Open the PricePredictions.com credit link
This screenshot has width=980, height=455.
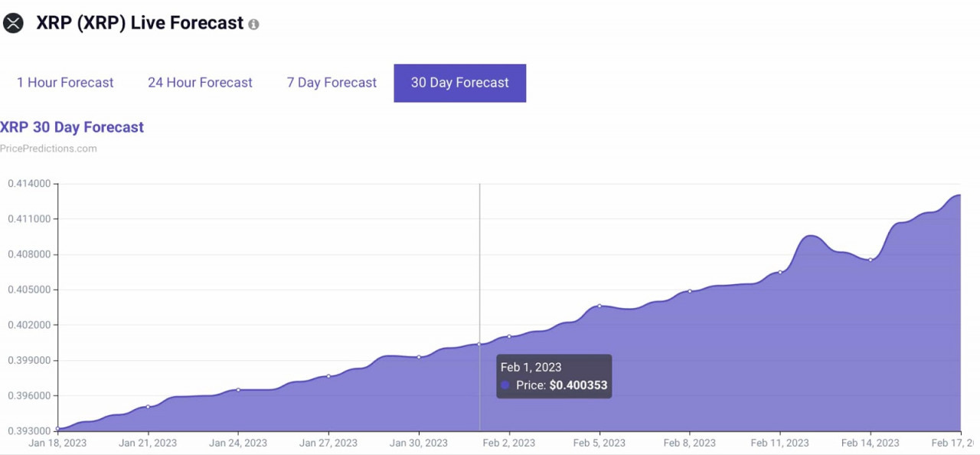[48, 149]
